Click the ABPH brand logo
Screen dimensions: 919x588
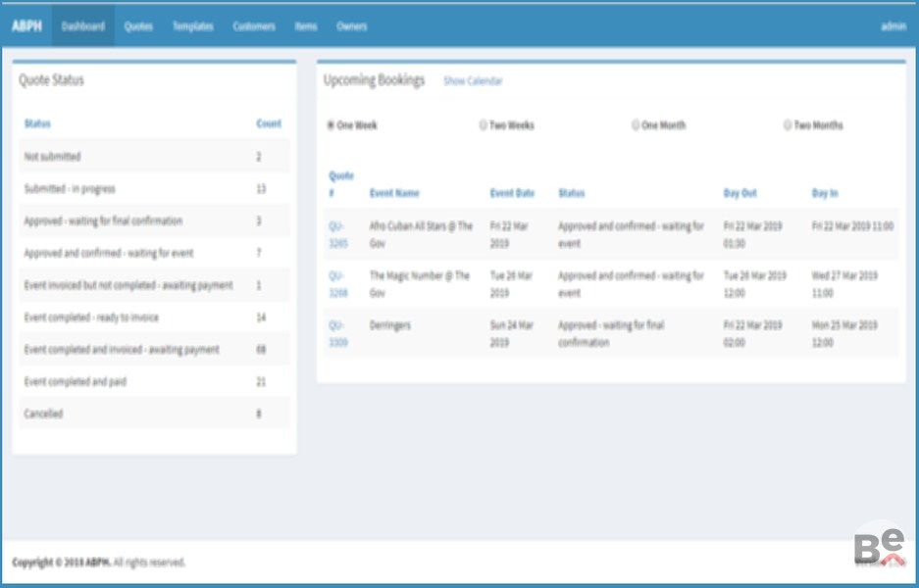tap(26, 26)
